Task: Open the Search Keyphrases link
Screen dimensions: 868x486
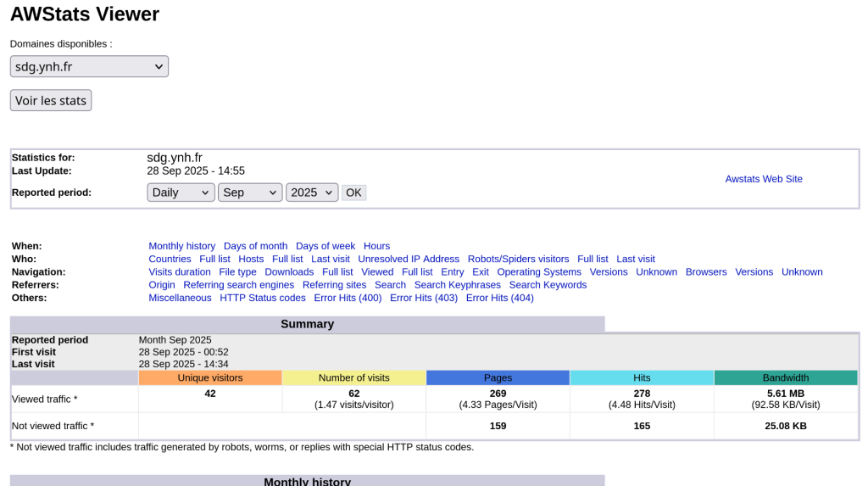Action: click(457, 285)
